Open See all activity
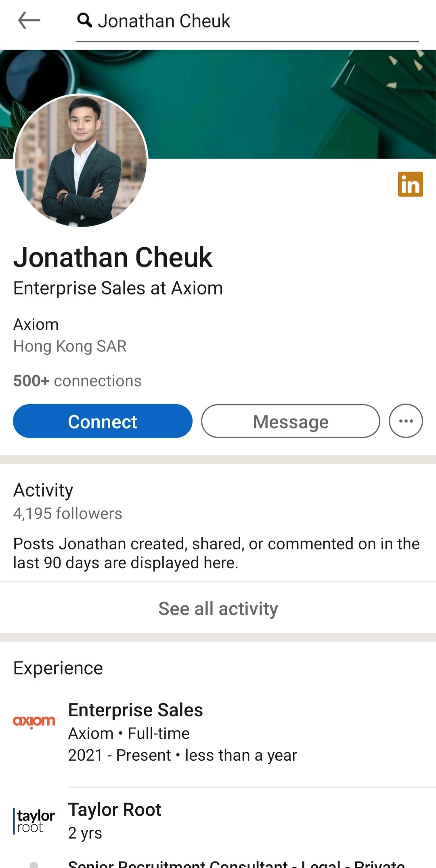Screen dimensions: 436x868 pos(218,608)
